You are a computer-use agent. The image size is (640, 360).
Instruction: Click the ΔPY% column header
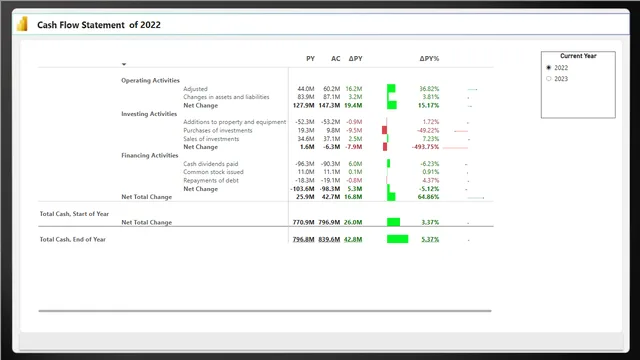coord(429,59)
